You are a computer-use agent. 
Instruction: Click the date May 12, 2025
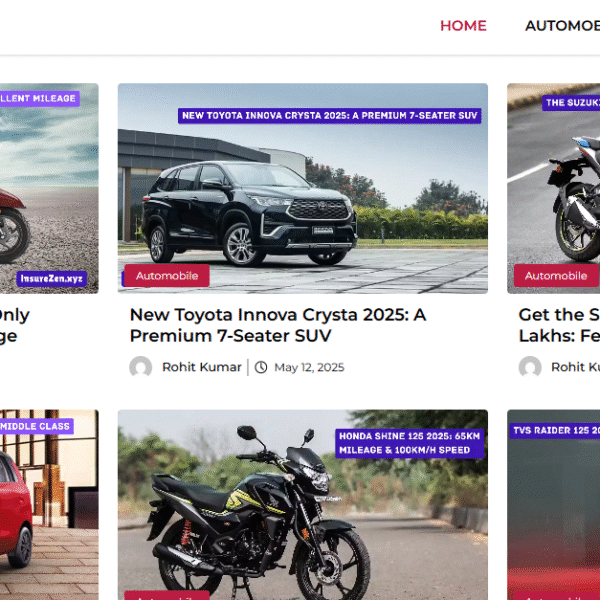click(x=309, y=367)
